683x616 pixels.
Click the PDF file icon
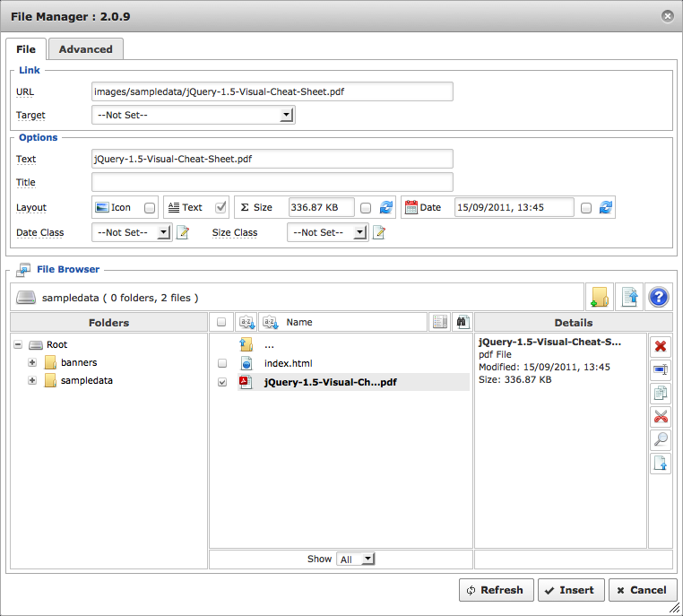point(246,382)
